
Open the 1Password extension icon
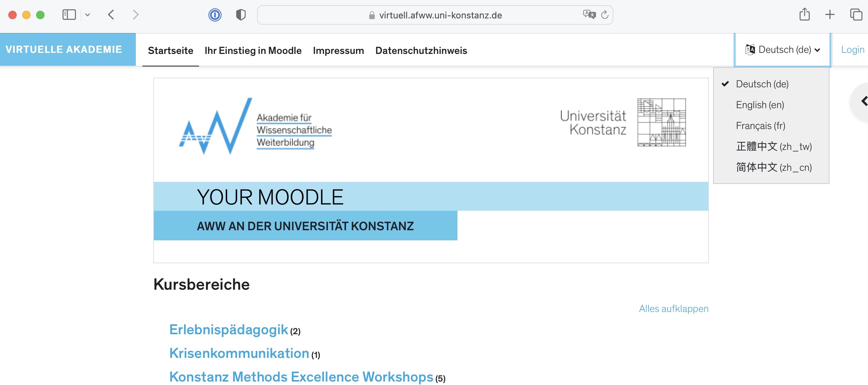click(215, 15)
